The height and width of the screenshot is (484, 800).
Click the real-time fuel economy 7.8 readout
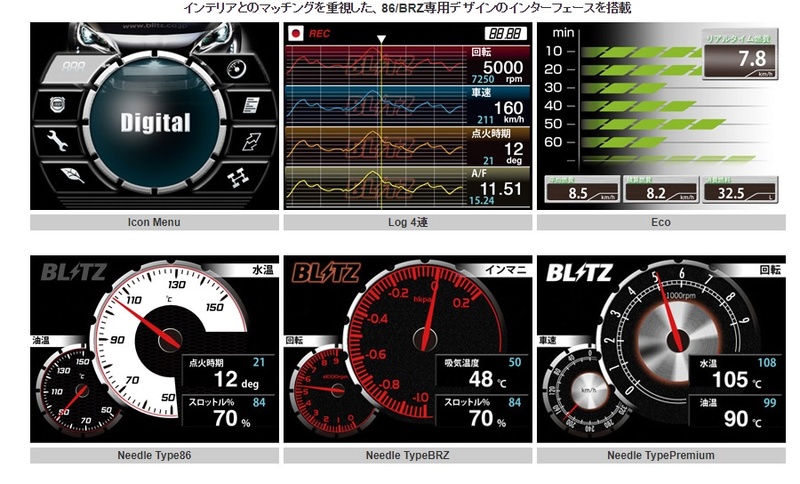click(x=740, y=55)
